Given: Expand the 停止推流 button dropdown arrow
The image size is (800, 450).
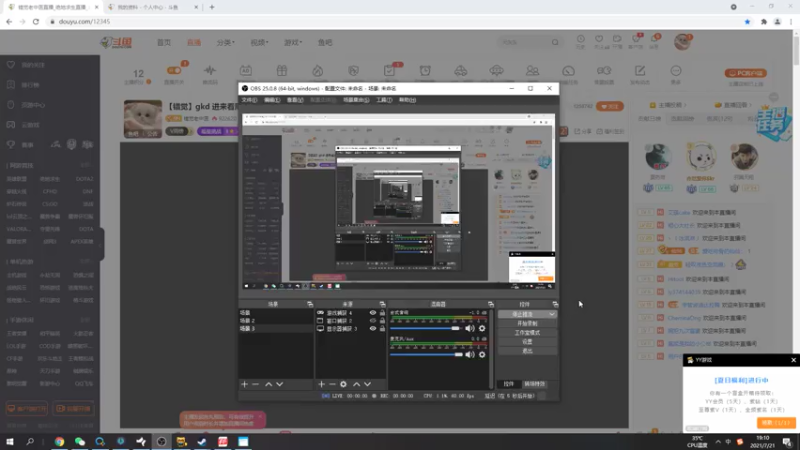Looking at the screenshot, I should 552,314.
